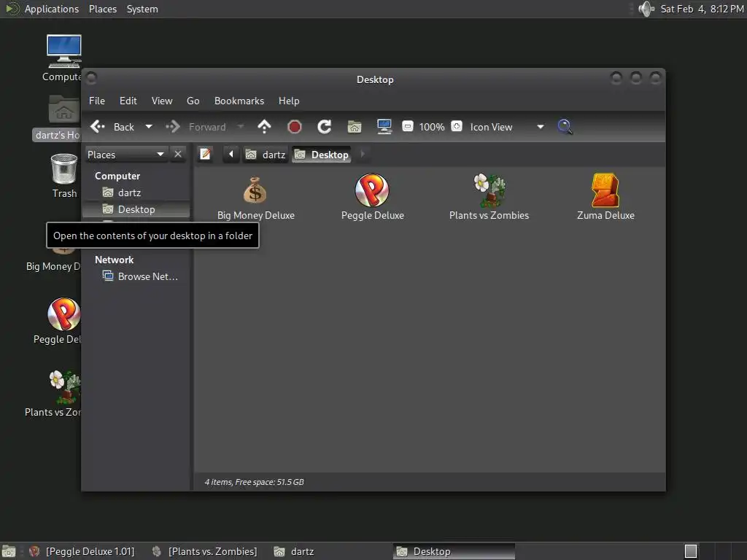The height and width of the screenshot is (560, 747).
Task: Click the date and time clock
Action: (703, 9)
